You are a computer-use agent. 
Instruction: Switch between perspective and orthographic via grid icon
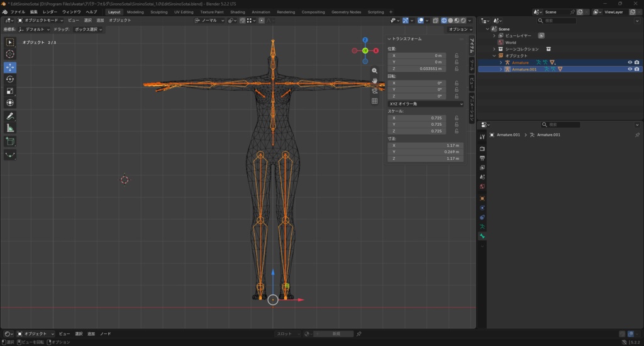coord(375,101)
